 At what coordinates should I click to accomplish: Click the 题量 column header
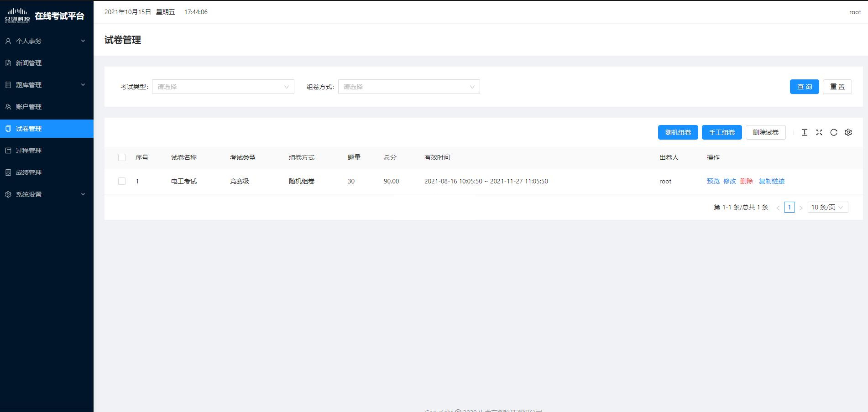tap(354, 157)
